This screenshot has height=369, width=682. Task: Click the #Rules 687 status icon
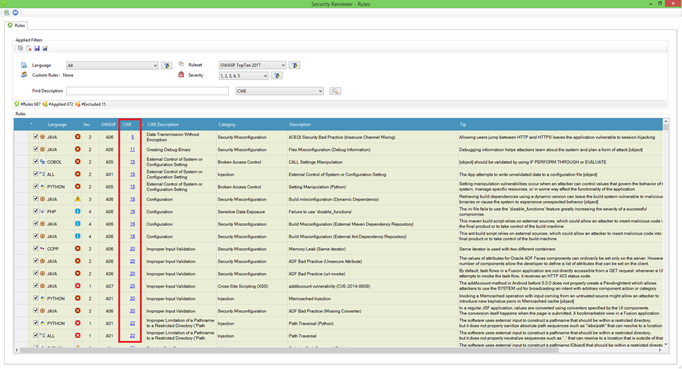point(17,104)
